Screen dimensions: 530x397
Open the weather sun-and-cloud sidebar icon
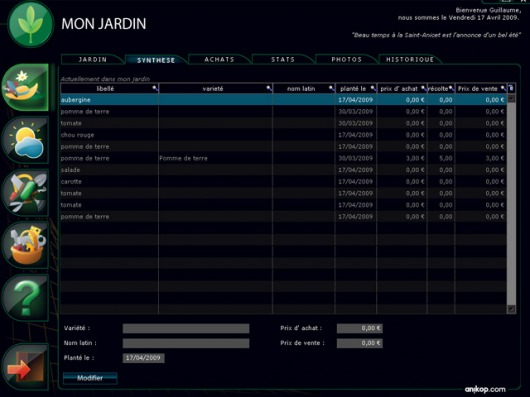pos(26,140)
